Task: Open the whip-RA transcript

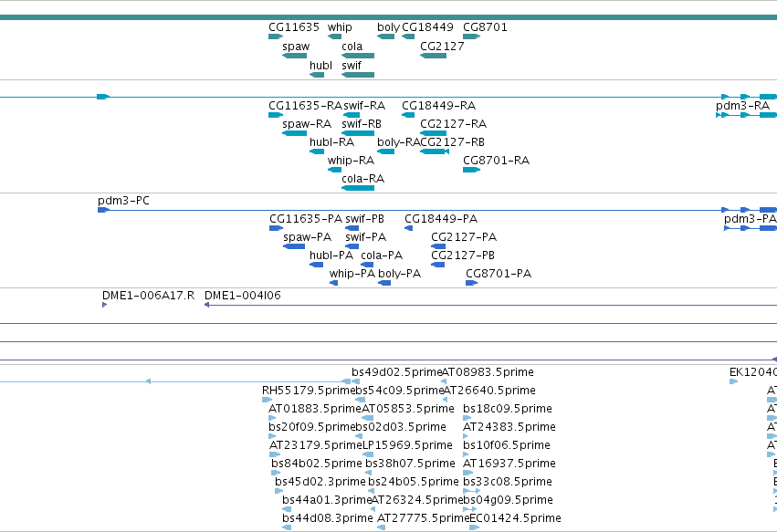Action: (334, 170)
